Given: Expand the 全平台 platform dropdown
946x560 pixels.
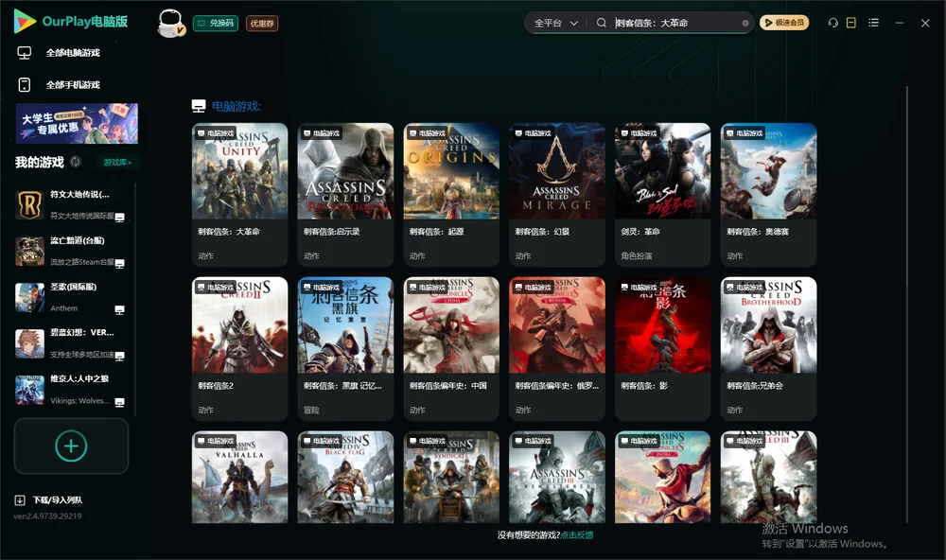Looking at the screenshot, I should (555, 23).
